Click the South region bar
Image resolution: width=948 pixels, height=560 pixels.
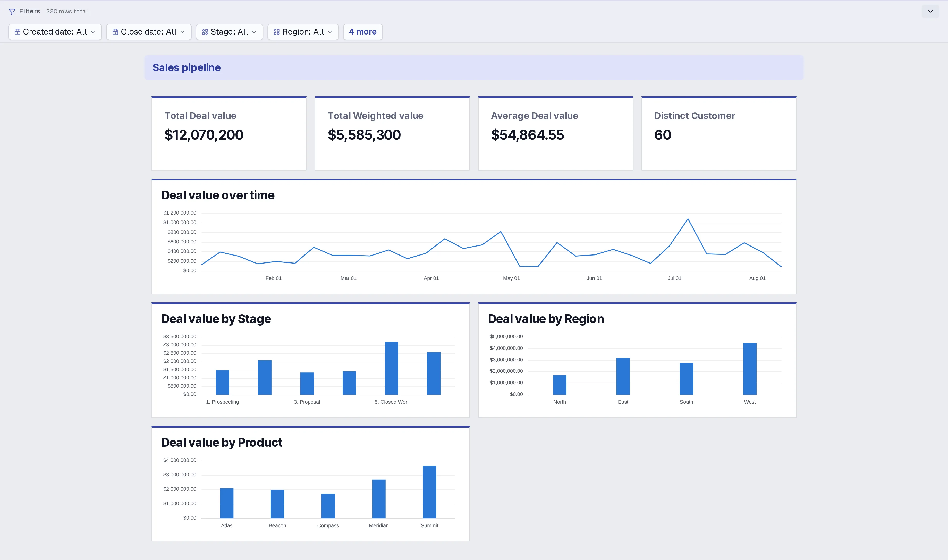[687, 379]
